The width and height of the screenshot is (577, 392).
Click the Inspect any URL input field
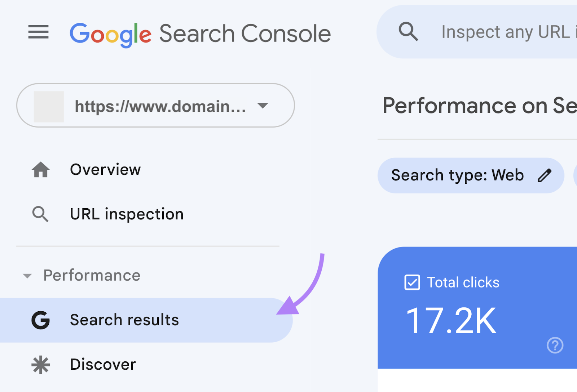pyautogui.click(x=505, y=32)
